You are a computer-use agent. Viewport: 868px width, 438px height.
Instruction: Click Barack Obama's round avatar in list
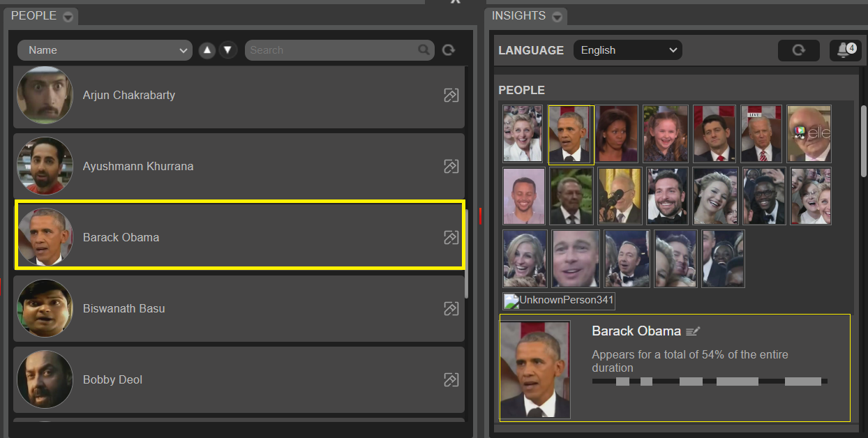45,238
